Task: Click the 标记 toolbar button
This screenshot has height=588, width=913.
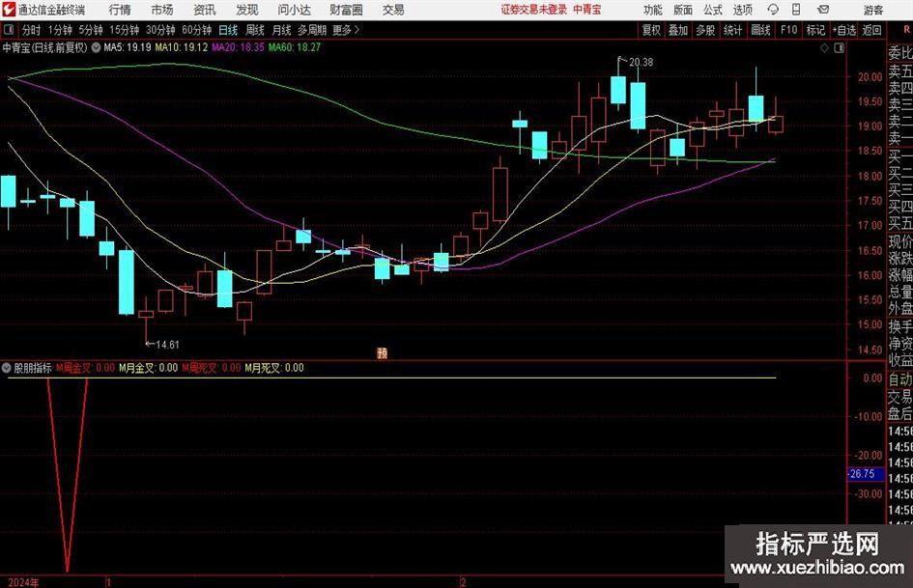Action: 815,30
